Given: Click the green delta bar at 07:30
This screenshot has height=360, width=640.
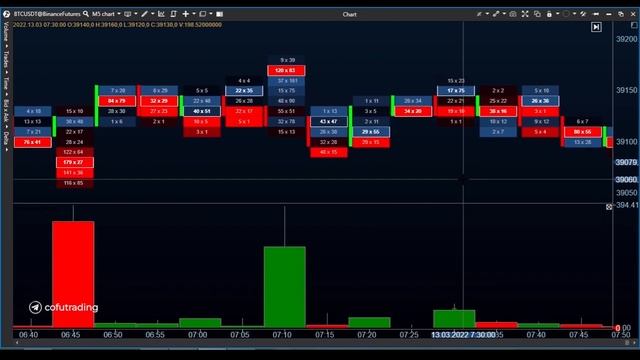Looking at the screenshot, I should click(x=454, y=319).
